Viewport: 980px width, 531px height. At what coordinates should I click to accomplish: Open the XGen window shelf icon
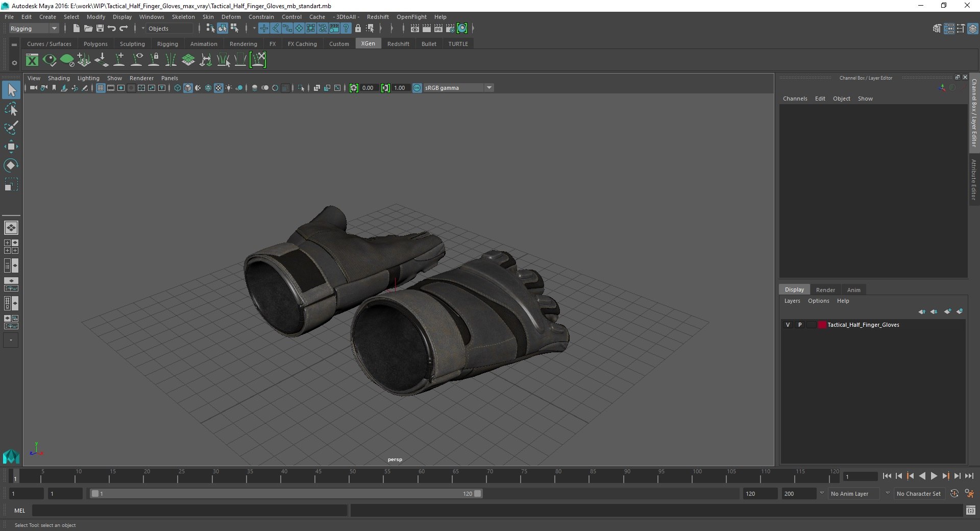click(x=32, y=60)
